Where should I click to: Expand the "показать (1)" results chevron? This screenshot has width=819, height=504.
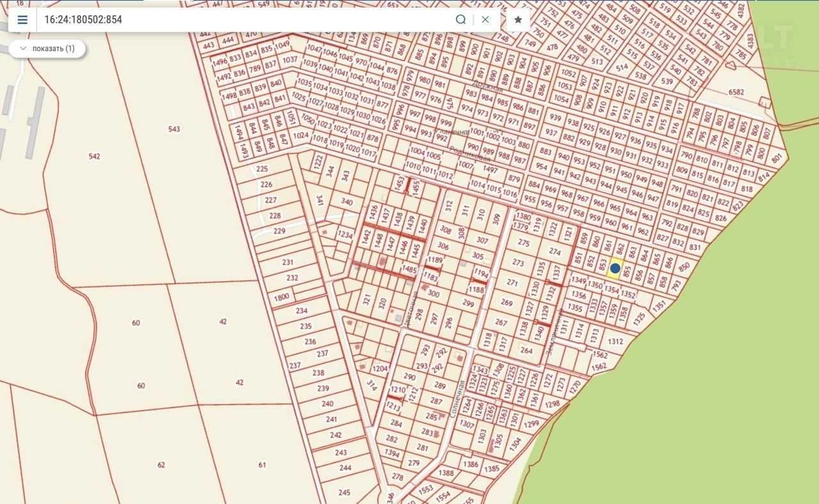pyautogui.click(x=24, y=49)
